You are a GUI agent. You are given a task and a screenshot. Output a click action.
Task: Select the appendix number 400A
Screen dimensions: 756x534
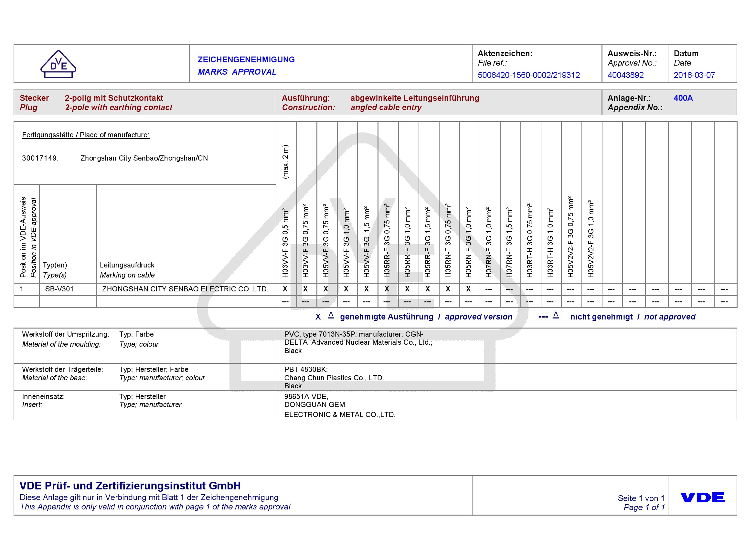click(683, 98)
